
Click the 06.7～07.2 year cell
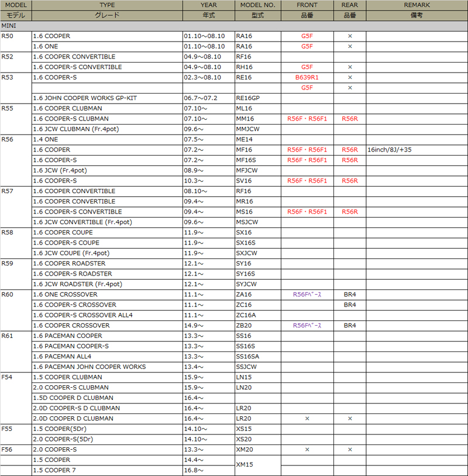tap(209, 98)
